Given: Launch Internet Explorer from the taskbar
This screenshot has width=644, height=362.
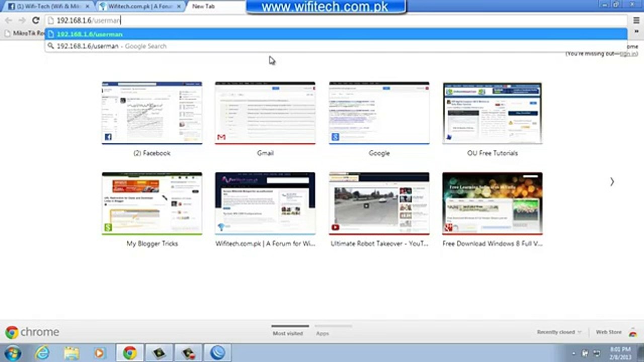Looking at the screenshot, I should pos(42,353).
